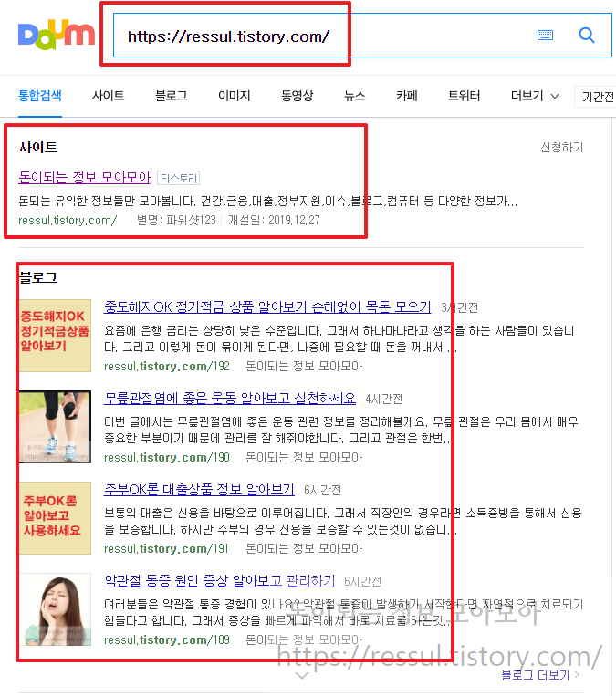Image resolution: width=616 pixels, height=696 pixels.
Task: Open the Daum logo home link
Action: pyautogui.click(x=57, y=35)
